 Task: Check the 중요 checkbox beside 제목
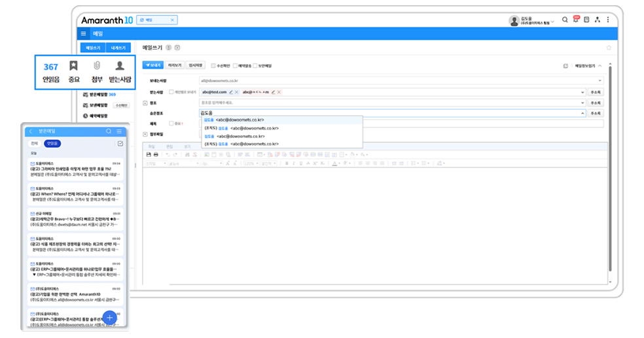click(171, 124)
